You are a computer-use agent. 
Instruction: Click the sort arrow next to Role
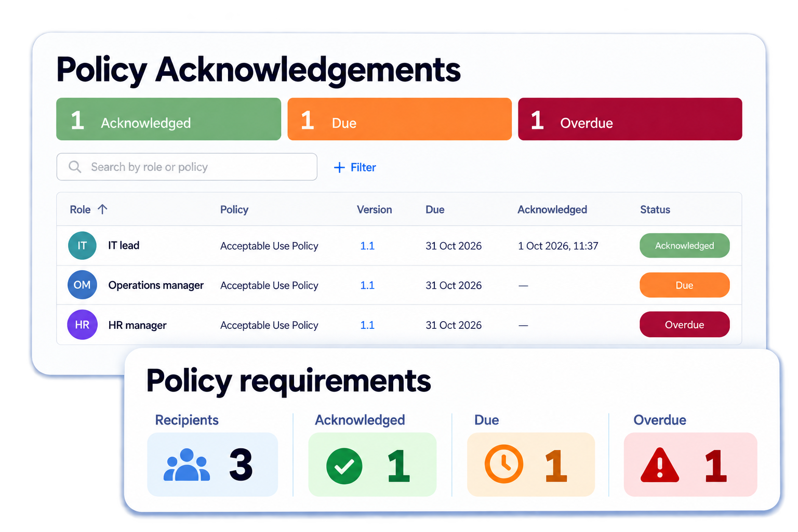102,209
